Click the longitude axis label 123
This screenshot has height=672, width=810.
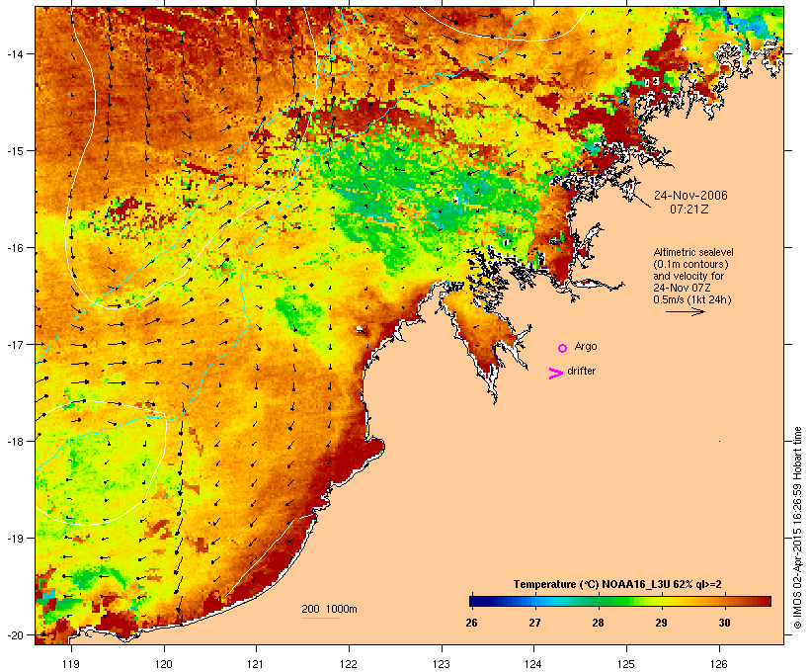coord(442,664)
